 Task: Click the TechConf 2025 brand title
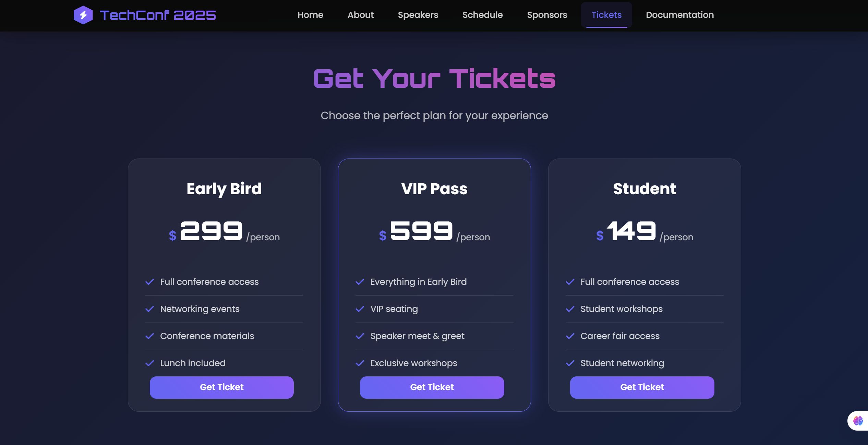coord(158,15)
